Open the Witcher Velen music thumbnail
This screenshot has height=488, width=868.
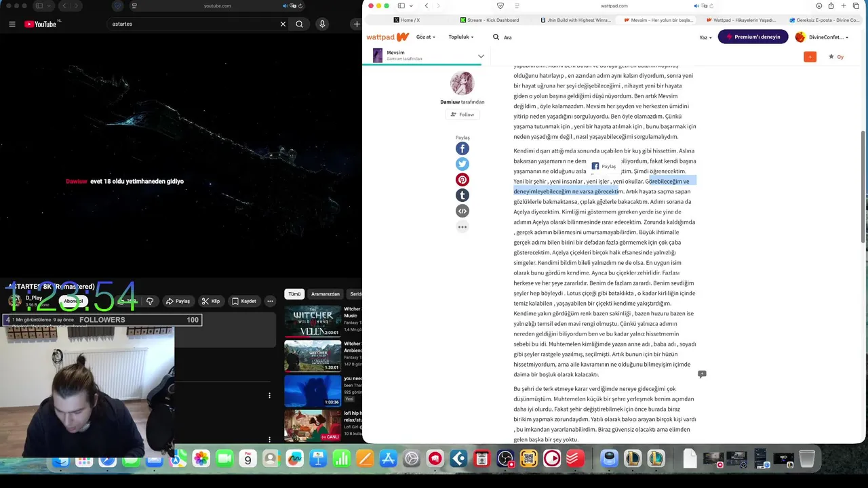coord(313,321)
